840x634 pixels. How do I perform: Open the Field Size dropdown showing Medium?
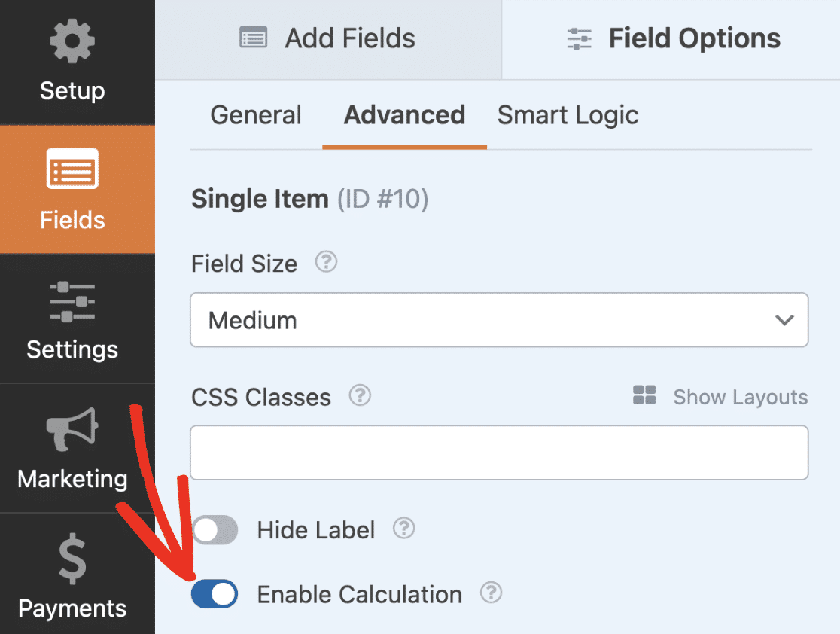pos(499,319)
